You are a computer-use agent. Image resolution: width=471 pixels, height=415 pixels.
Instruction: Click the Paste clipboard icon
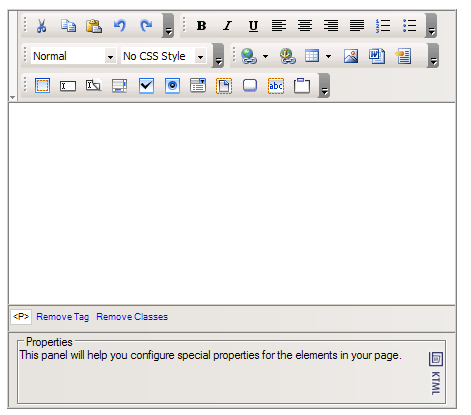click(94, 26)
